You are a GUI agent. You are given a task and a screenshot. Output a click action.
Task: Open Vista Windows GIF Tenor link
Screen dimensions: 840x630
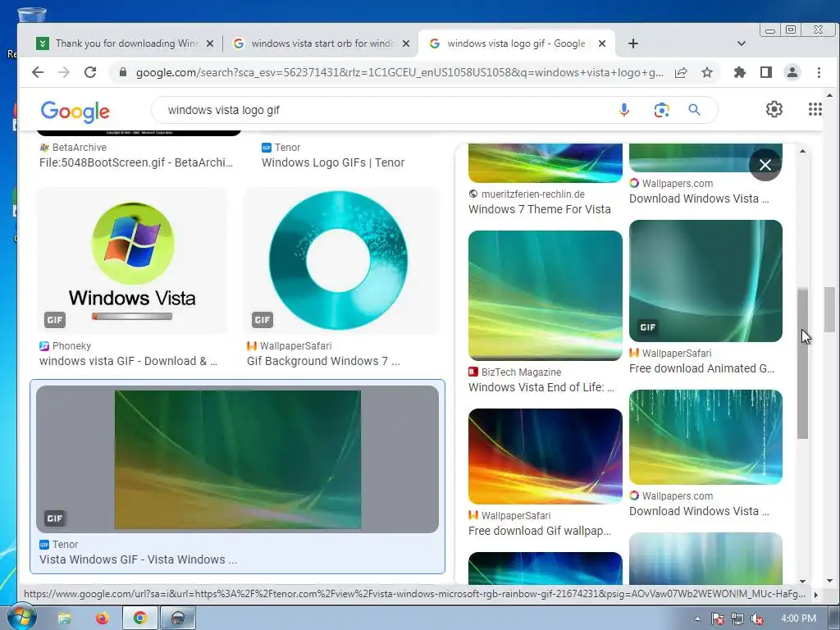click(138, 559)
